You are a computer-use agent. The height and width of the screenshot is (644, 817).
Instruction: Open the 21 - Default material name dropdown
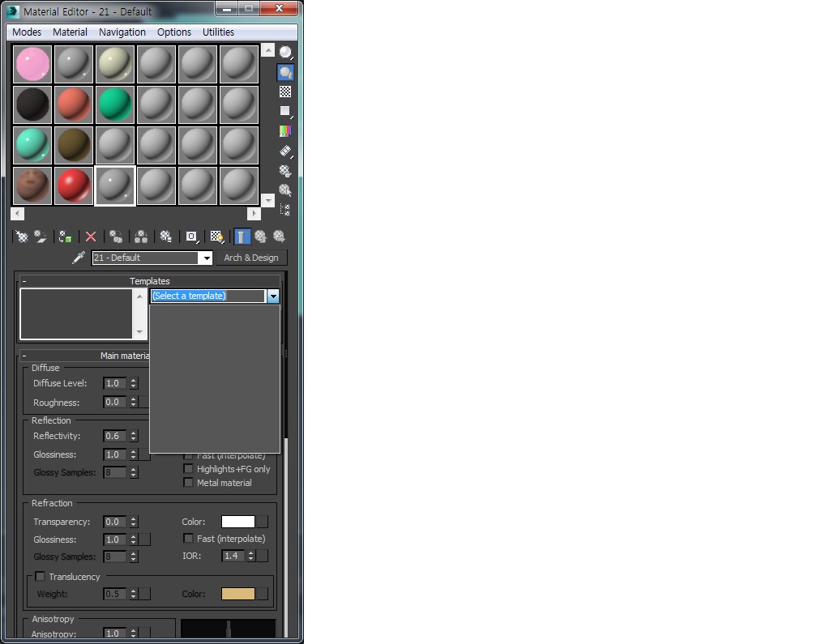point(207,258)
